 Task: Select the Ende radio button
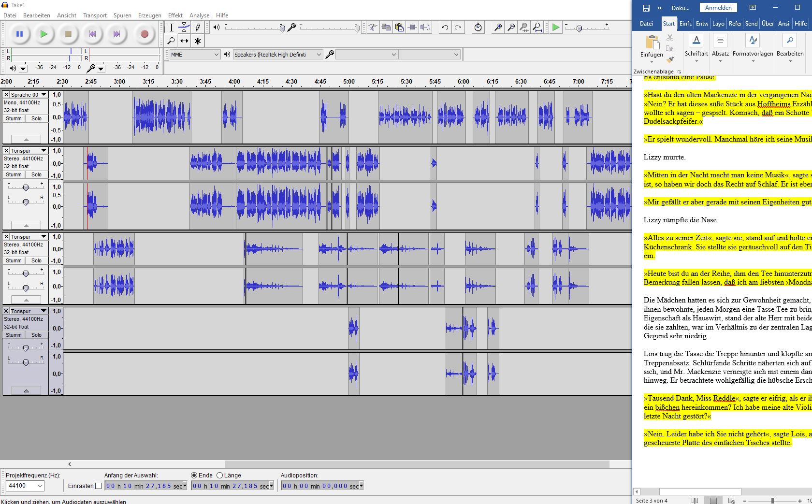coord(194,475)
